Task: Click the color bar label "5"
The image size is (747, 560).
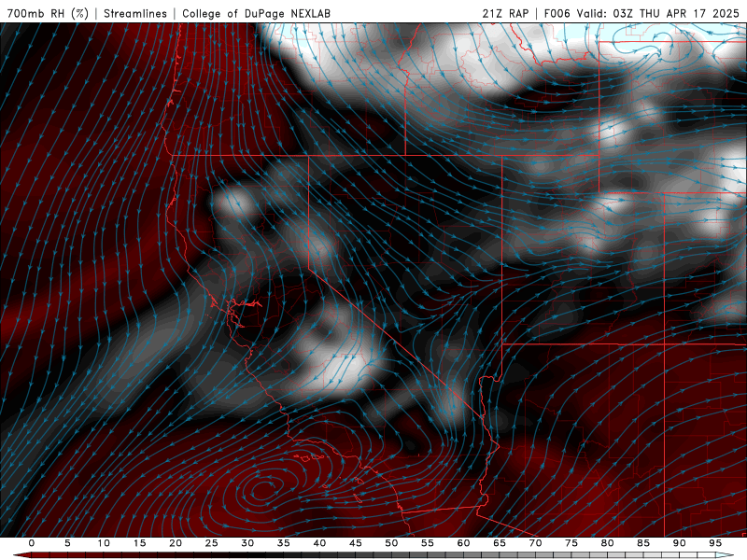Action: pyautogui.click(x=67, y=543)
